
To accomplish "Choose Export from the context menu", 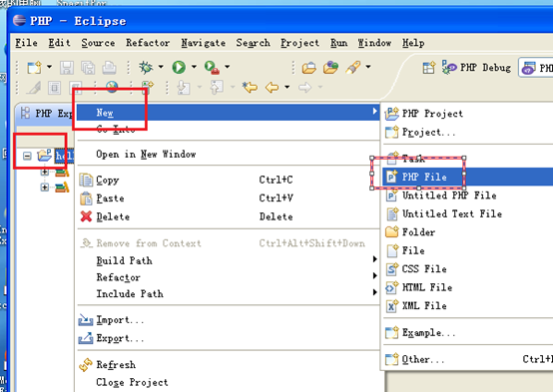I will [229, 338].
